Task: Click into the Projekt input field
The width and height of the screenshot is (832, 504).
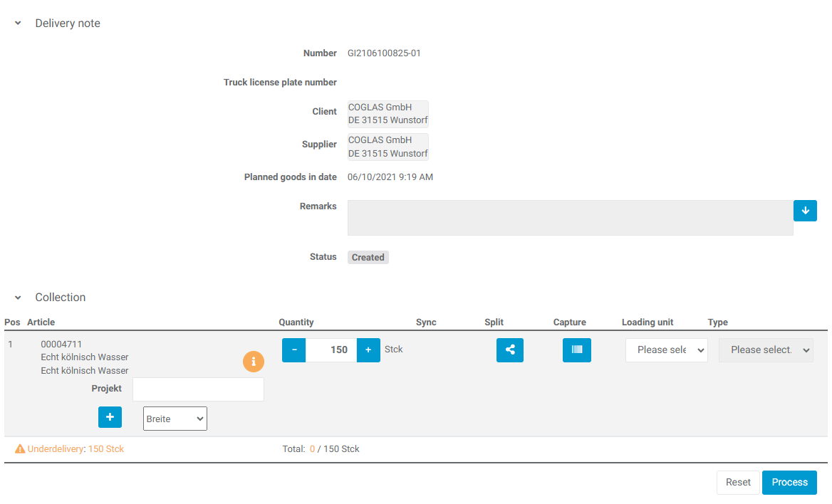Action: 198,389
